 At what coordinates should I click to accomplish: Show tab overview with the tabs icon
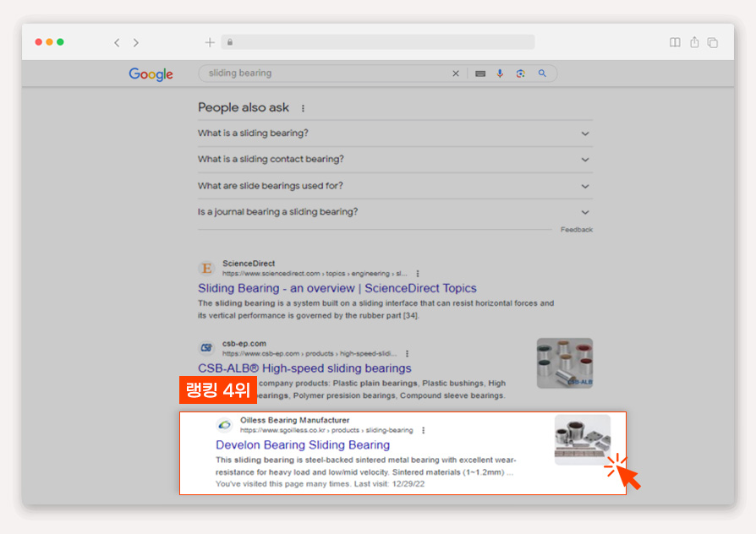[713, 42]
